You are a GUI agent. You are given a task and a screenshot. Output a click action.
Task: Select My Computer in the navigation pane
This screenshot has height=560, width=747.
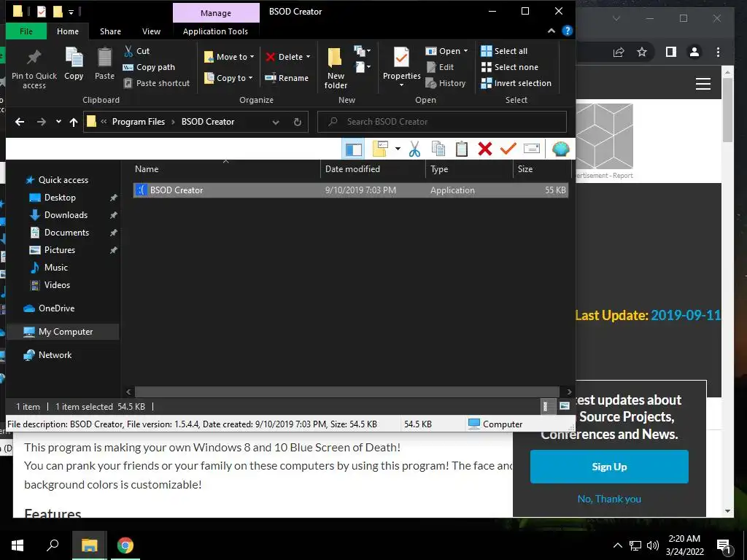pyautogui.click(x=65, y=332)
